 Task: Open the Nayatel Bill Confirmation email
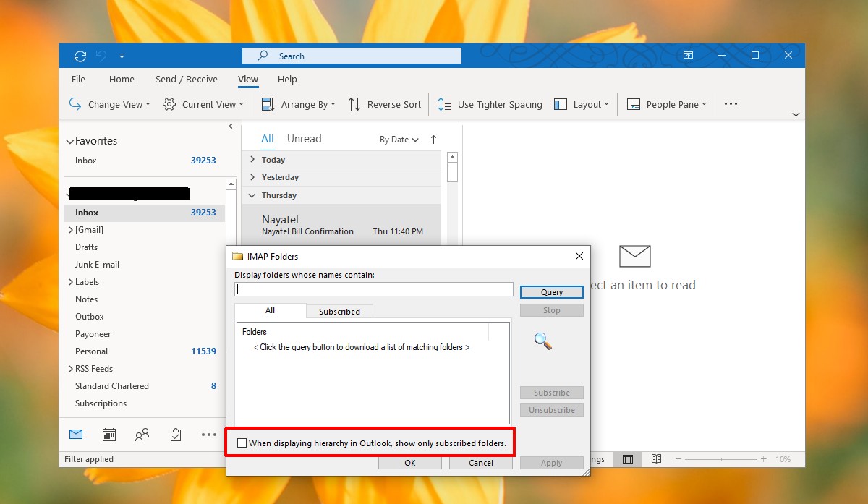tap(341, 225)
